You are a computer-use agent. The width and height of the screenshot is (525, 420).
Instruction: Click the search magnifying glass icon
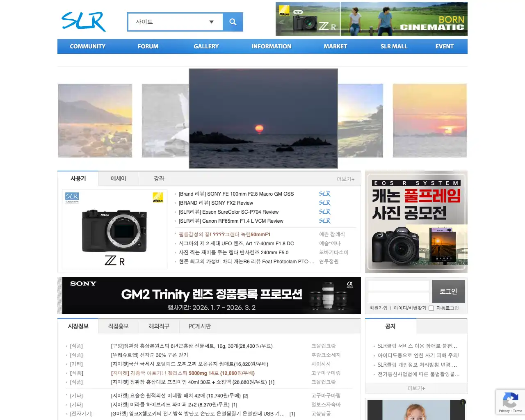point(233,22)
